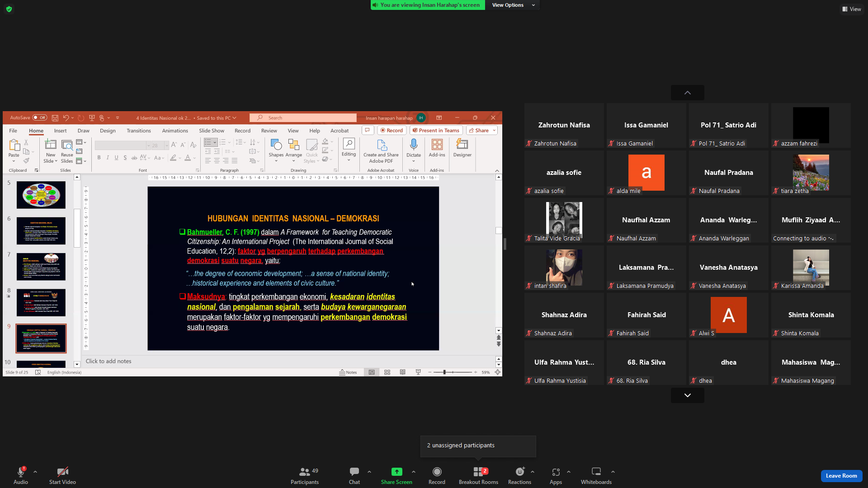Switch to Reading View icon

[x=402, y=372]
